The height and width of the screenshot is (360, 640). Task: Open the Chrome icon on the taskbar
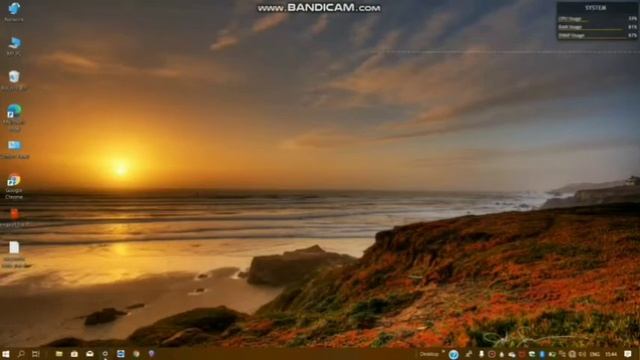point(136,354)
